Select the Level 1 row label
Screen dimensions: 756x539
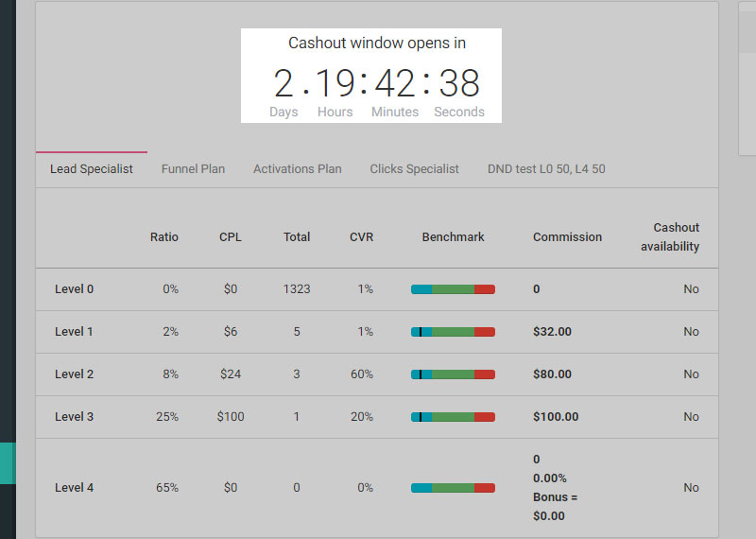(74, 332)
